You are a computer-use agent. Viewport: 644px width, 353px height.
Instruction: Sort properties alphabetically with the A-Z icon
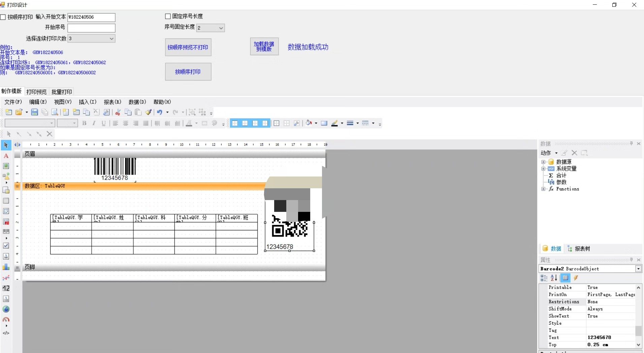tap(554, 278)
